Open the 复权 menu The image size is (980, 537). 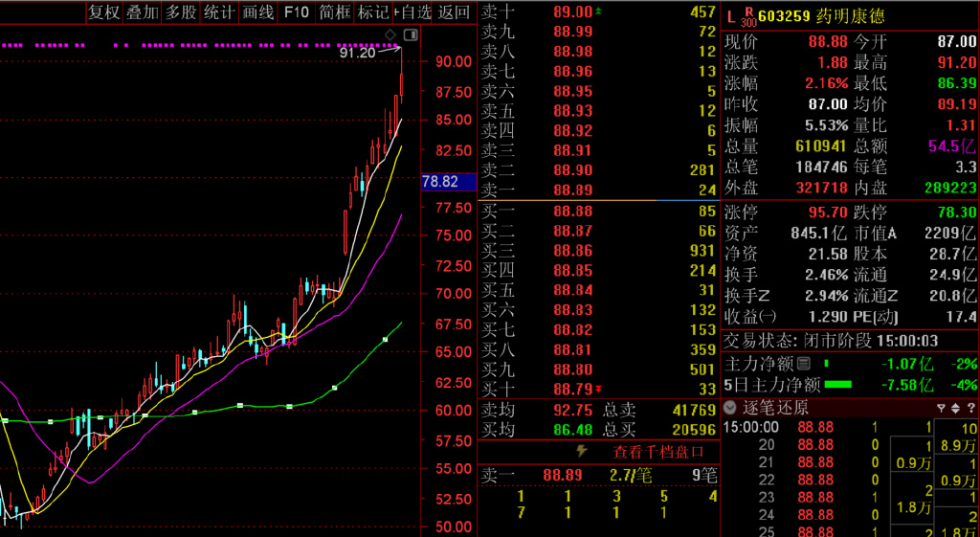click(103, 12)
